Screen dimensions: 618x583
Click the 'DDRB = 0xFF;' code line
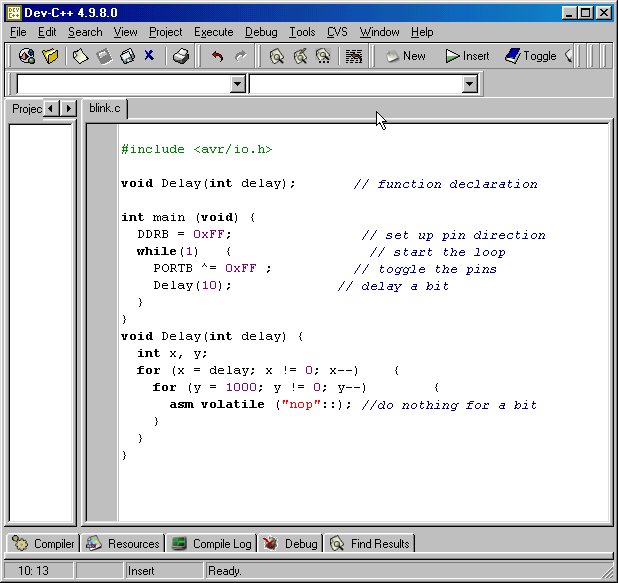pyautogui.click(x=184, y=234)
